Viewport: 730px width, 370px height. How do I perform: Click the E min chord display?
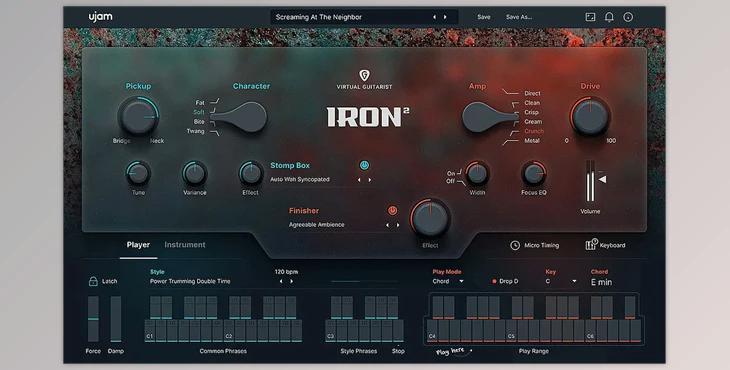pos(602,282)
